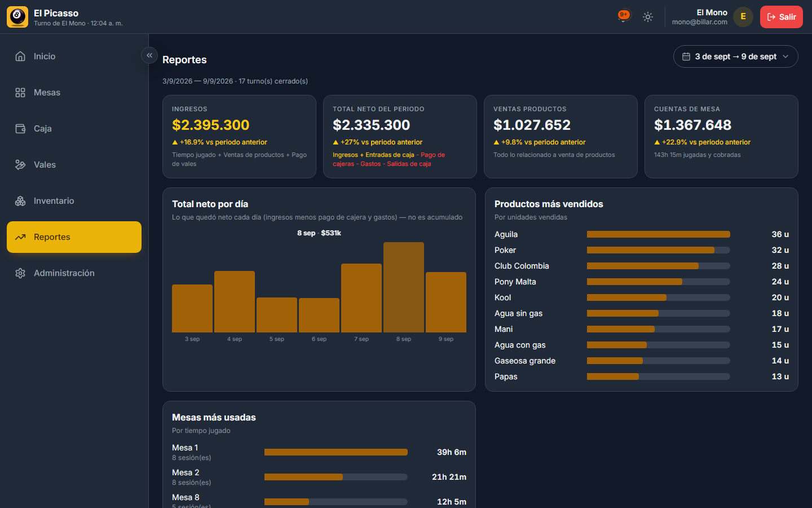Click the 7 sep bar in the chart
This screenshot has width=812, height=508.
pos(361,298)
